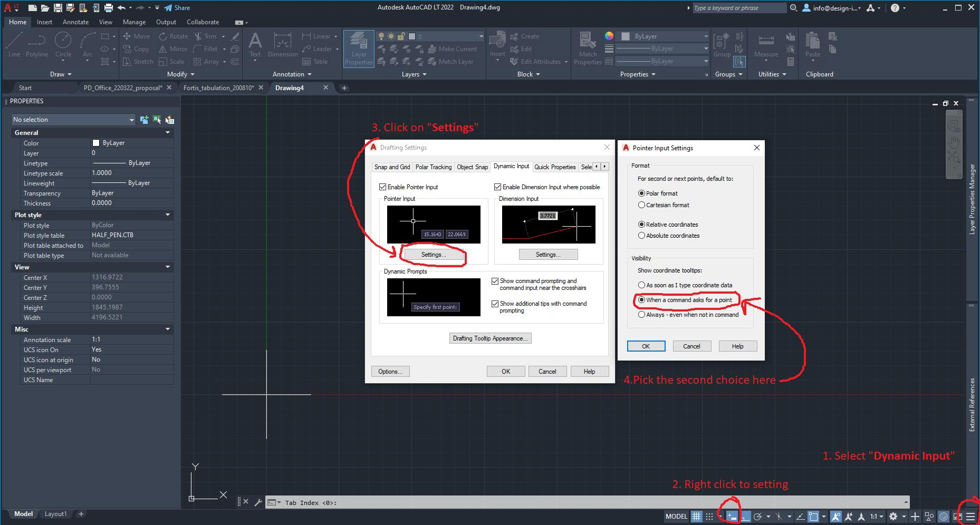Viewport: 980px width, 525px height.
Task: Click the Rotate tool
Action: point(174,36)
